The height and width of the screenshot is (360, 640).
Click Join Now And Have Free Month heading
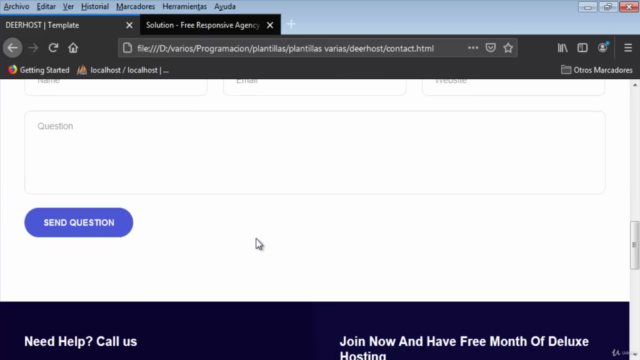464,347
